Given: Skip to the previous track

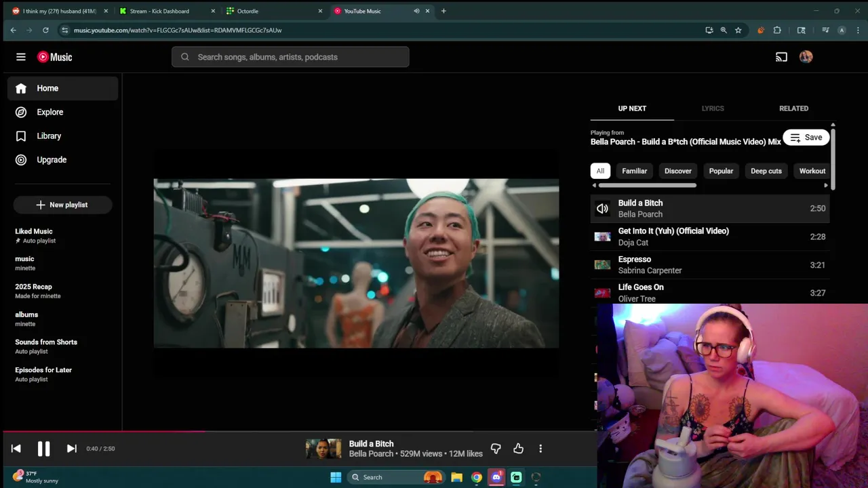Looking at the screenshot, I should click(x=16, y=449).
